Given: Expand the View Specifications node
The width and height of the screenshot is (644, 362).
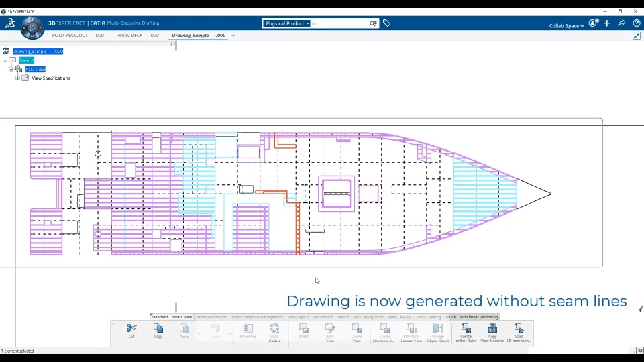Looking at the screenshot, I should (x=17, y=78).
